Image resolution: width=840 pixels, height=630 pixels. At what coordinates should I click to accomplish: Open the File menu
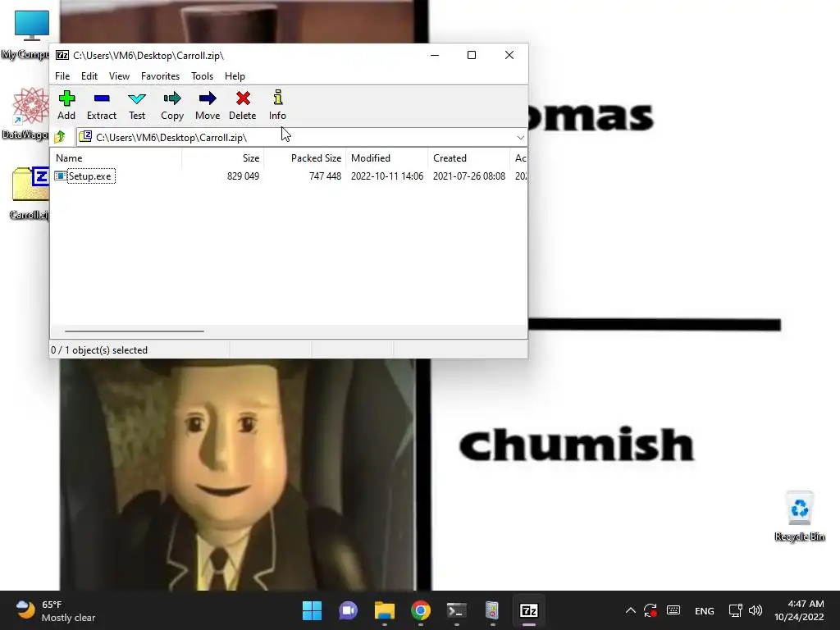point(62,76)
